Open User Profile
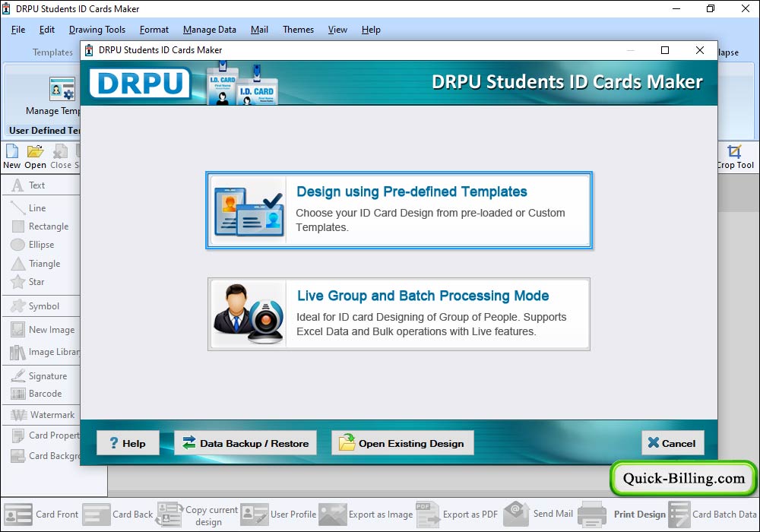Image resolution: width=760 pixels, height=532 pixels. [x=278, y=515]
